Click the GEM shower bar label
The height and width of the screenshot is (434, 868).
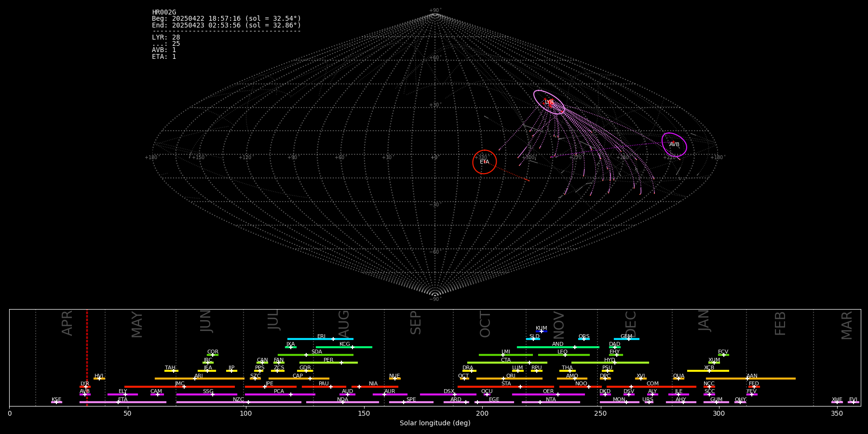tap(626, 337)
